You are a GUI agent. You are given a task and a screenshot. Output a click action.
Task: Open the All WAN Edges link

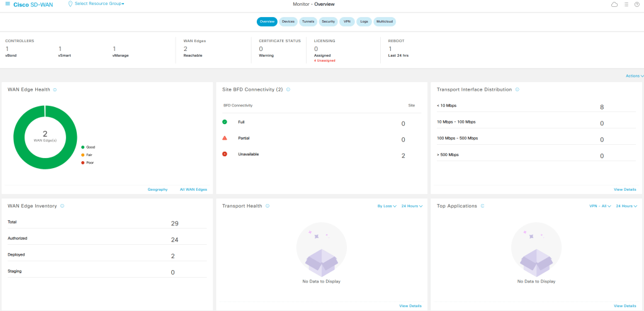[x=193, y=189]
